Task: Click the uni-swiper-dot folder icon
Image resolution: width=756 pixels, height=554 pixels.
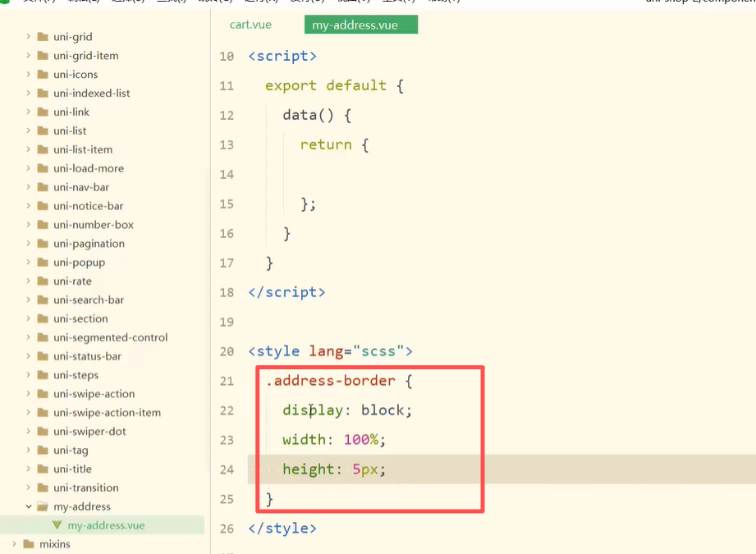Action: [x=43, y=432]
